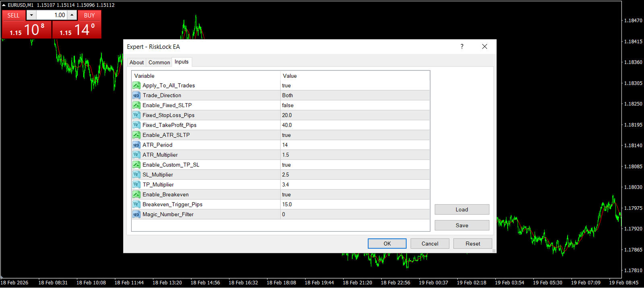
Task: Click the Magic_Number_Filter variable name
Action: click(x=168, y=214)
